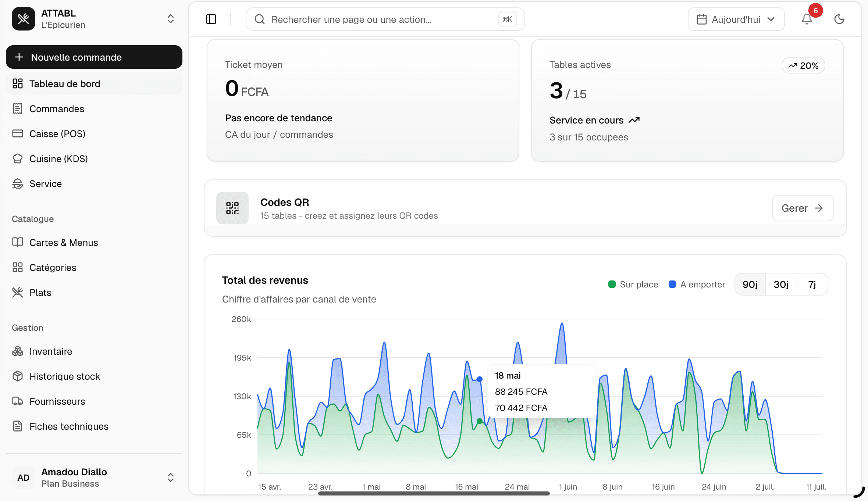Viewport: 868px width, 501px height.
Task: Click the chef hat Cuisine icon
Action: coord(18,158)
